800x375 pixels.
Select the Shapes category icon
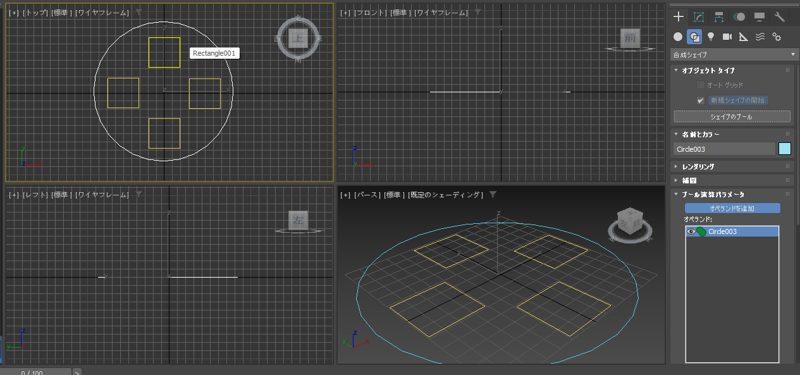pos(694,36)
